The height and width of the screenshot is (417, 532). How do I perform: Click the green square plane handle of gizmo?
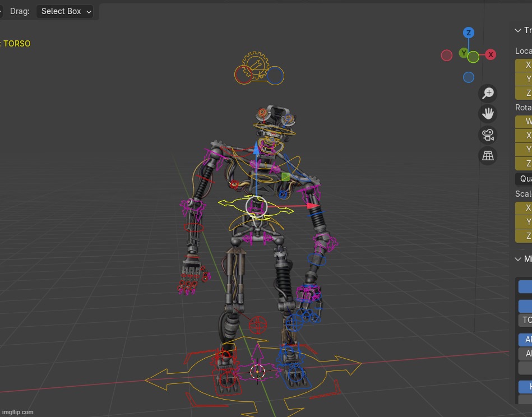coord(286,177)
